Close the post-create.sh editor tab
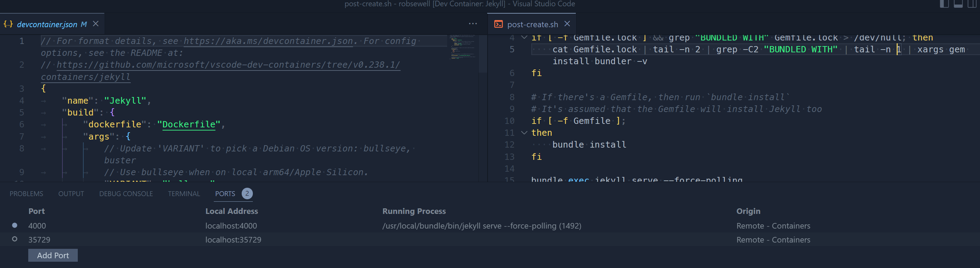This screenshot has width=980, height=268. click(x=567, y=24)
